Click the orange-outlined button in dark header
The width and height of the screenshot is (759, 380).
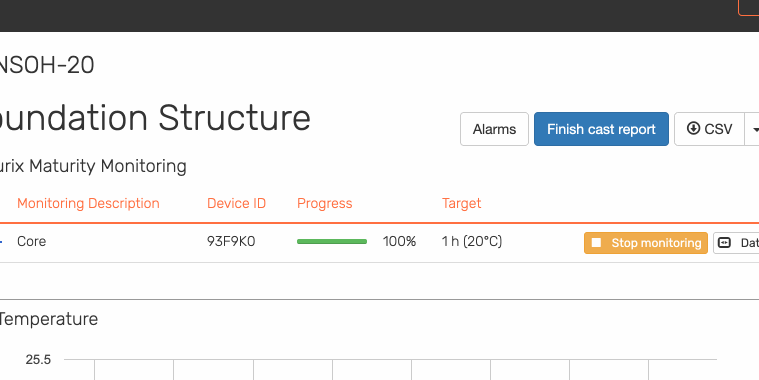749,7
